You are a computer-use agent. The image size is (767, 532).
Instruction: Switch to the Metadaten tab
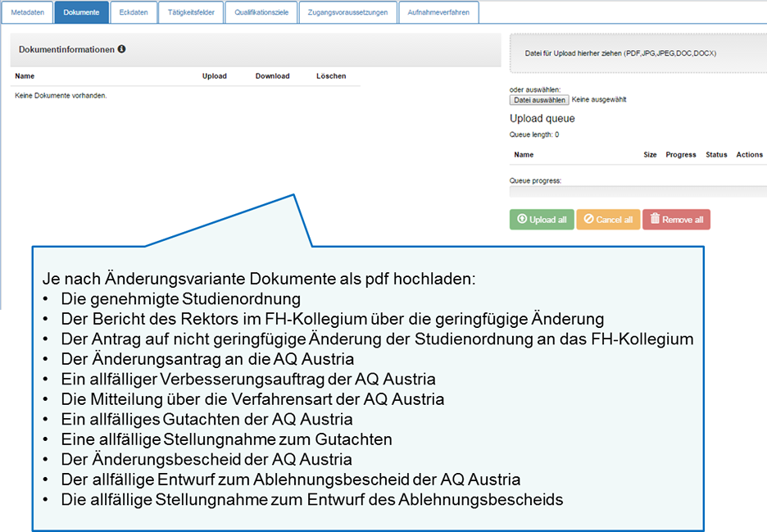click(x=27, y=12)
